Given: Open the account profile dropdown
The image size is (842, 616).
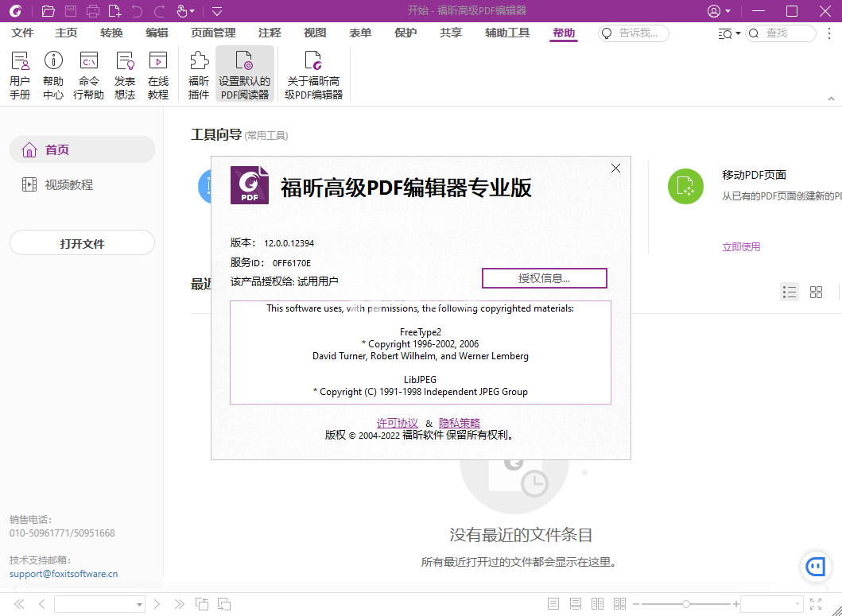Looking at the screenshot, I should click(719, 11).
